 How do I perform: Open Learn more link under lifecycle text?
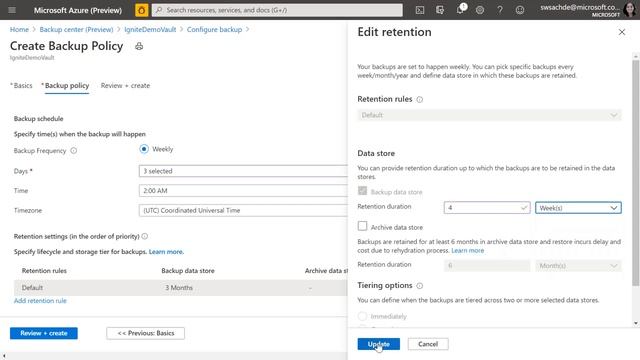tap(166, 252)
